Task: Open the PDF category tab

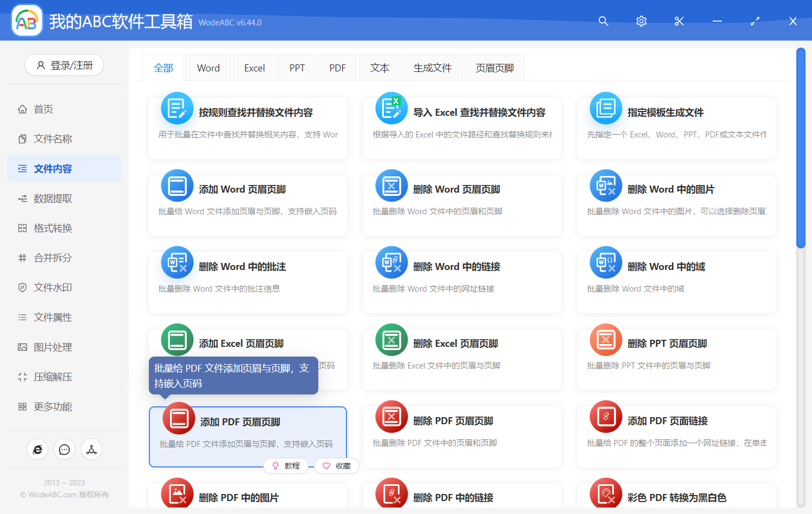Action: [x=337, y=68]
